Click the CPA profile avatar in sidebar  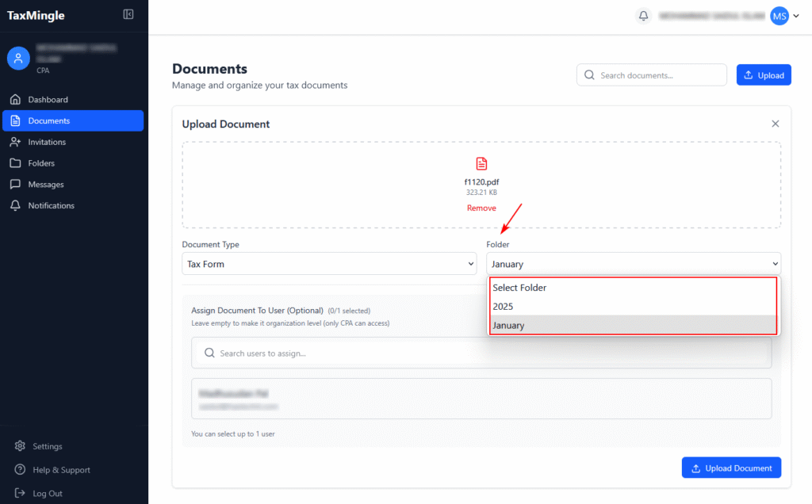click(x=18, y=58)
